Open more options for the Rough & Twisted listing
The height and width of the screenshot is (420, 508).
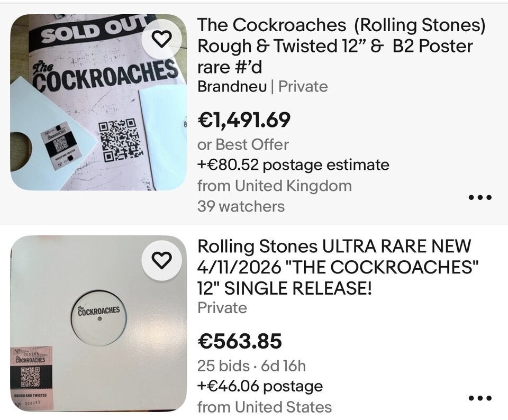480,197
